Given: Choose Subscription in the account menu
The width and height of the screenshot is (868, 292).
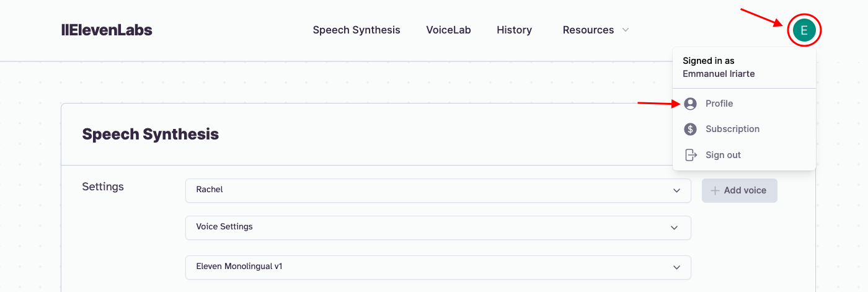Looking at the screenshot, I should tap(732, 129).
